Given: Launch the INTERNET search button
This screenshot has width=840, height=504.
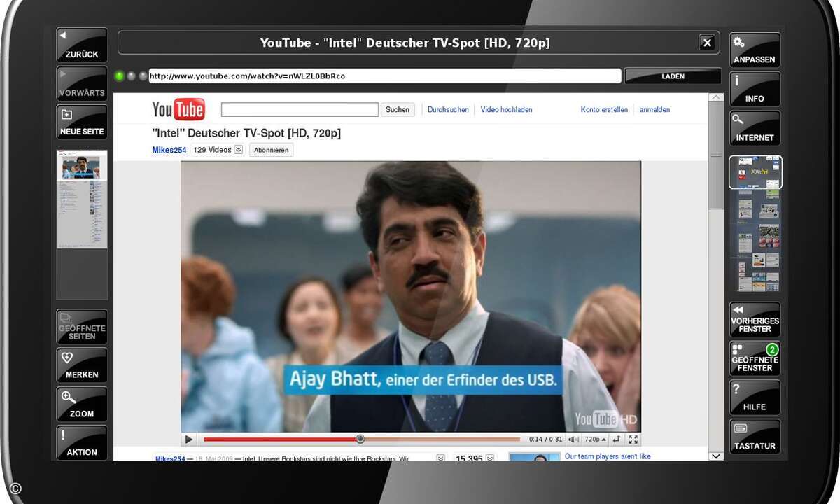Looking at the screenshot, I should click(x=755, y=129).
